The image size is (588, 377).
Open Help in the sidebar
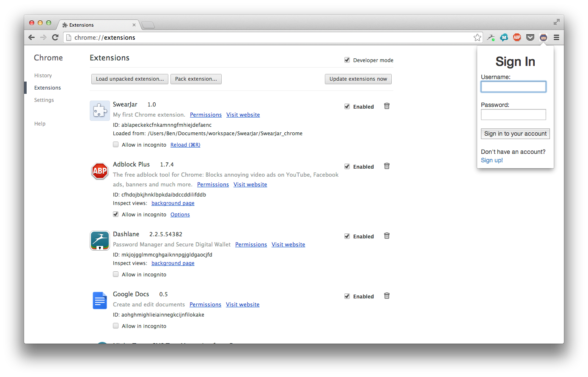[40, 124]
